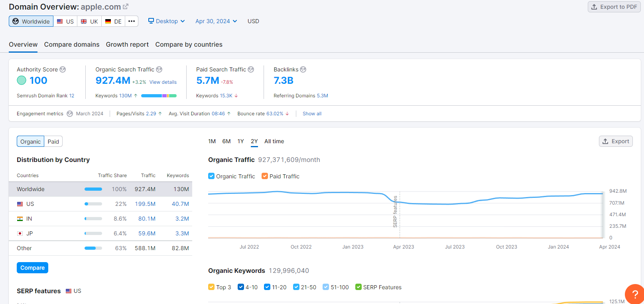
Task: Toggle SERP Features checkbox
Action: point(358,287)
